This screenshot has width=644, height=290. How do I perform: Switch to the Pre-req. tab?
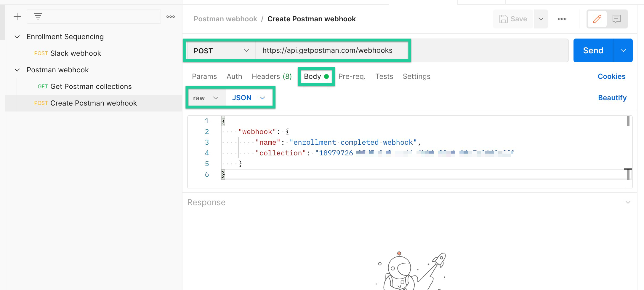(x=352, y=77)
